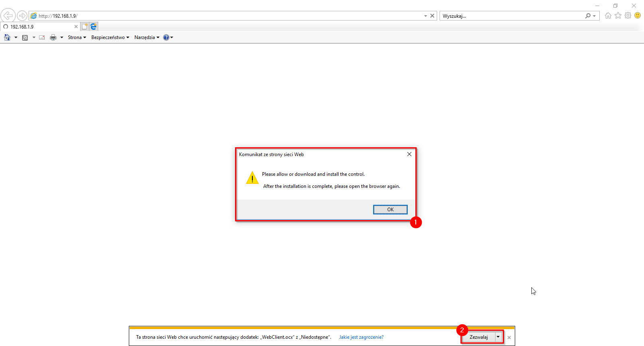Open the Favorites star icon

tap(618, 15)
